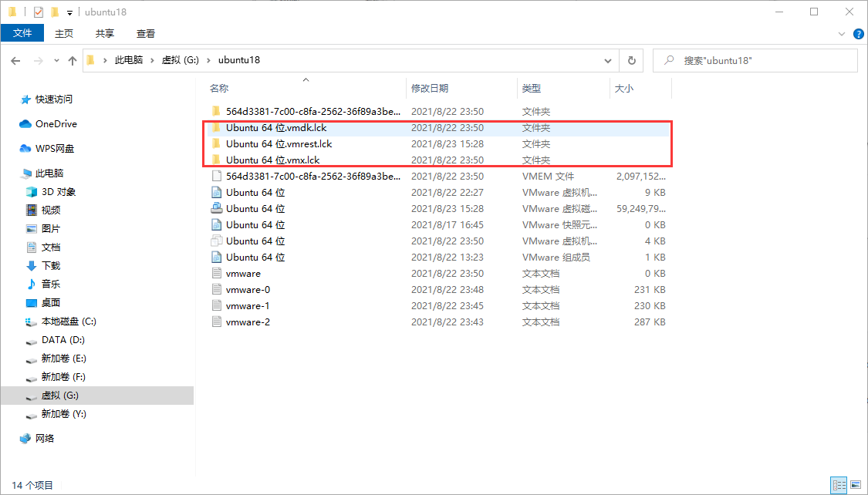Select Ubuntu 64 位.vmx.lck folder
Screen dimensions: 868x495
[437, 160]
